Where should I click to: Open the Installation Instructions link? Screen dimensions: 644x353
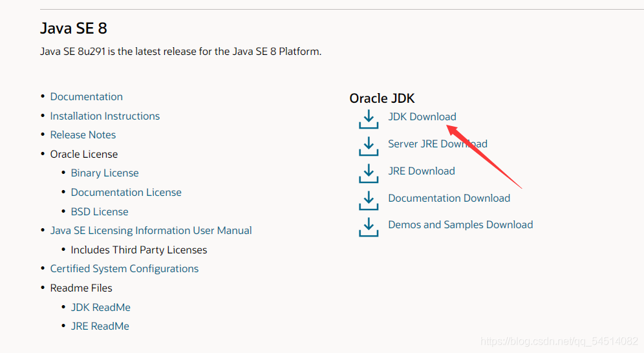[105, 116]
